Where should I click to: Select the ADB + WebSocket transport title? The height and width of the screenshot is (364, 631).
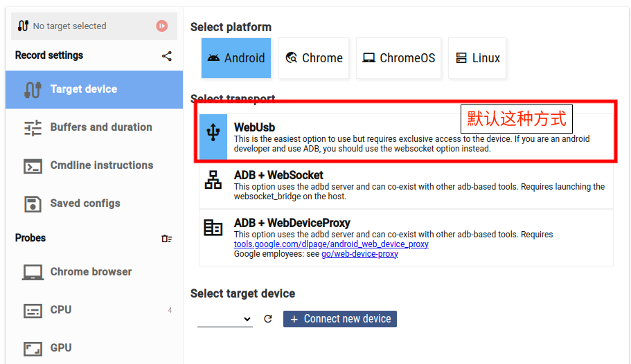(x=279, y=175)
